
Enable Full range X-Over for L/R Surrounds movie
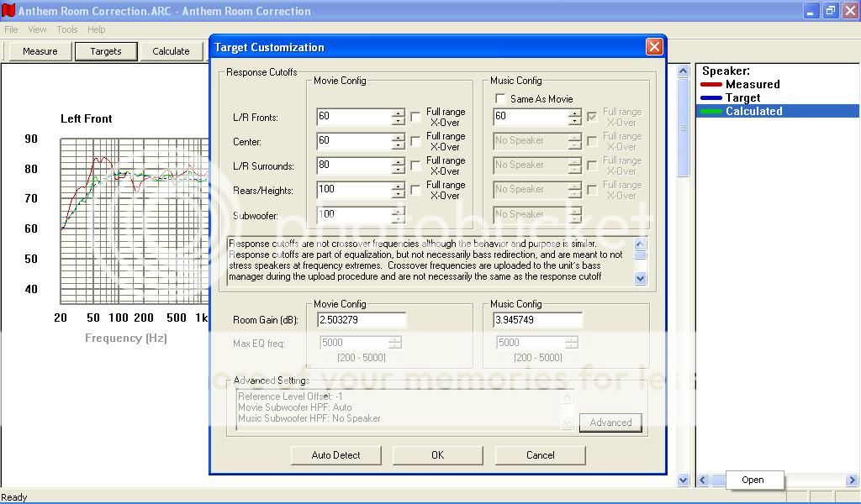point(415,165)
